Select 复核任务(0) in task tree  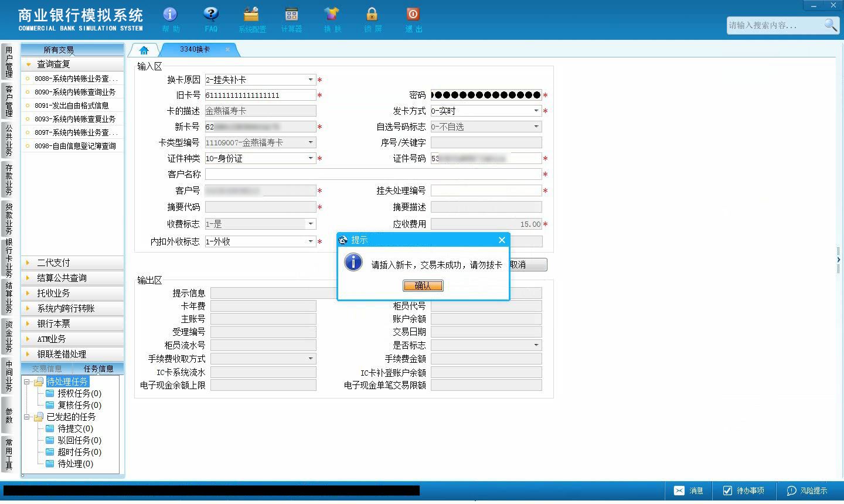click(79, 405)
